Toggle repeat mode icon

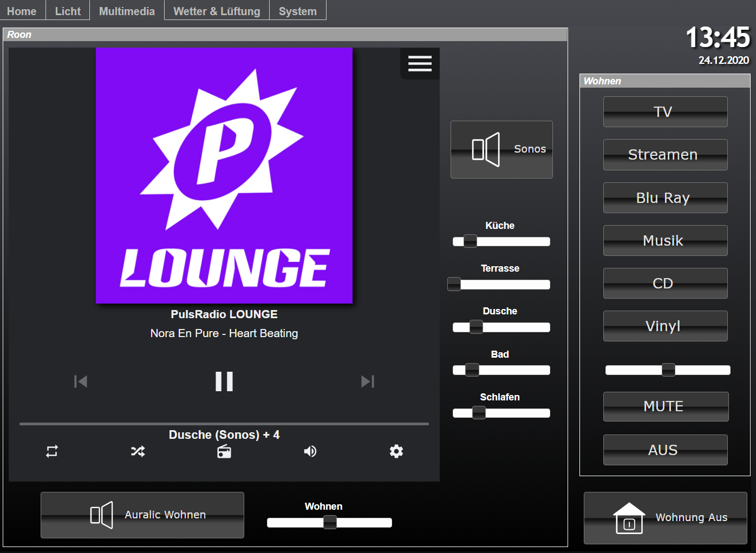52,451
